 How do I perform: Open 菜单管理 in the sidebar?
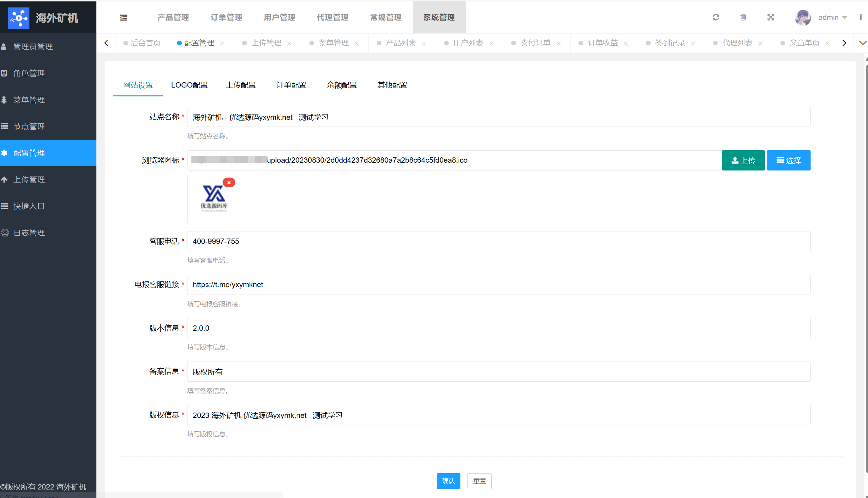click(48, 100)
